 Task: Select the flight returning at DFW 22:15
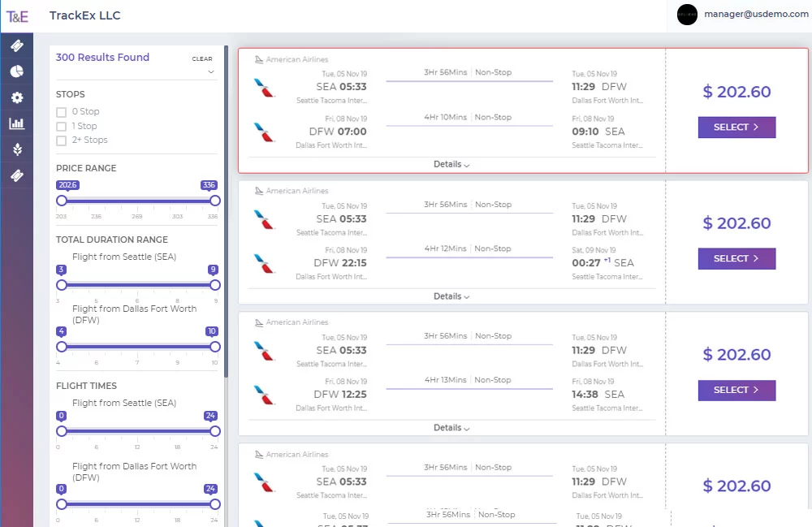pos(736,259)
